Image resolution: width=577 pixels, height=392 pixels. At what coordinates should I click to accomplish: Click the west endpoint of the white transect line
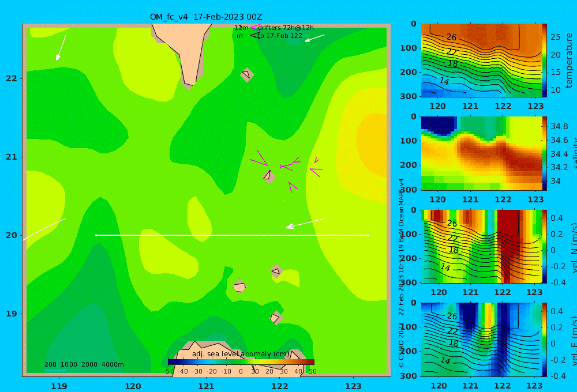[96, 235]
